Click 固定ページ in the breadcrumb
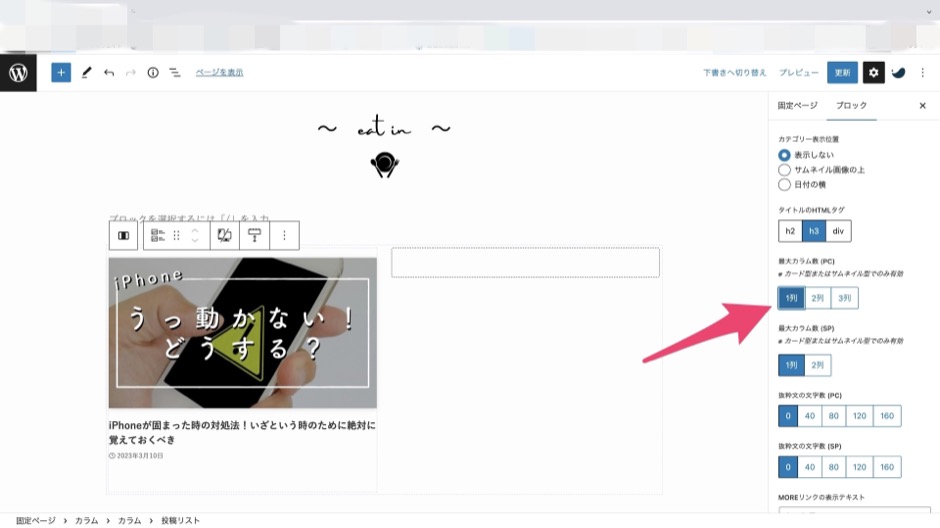 [35, 520]
